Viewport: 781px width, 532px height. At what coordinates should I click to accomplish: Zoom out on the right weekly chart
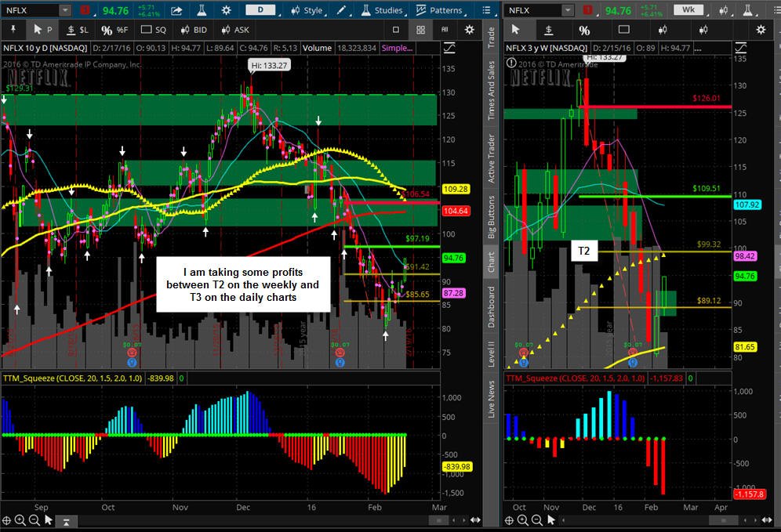pyautogui.click(x=536, y=520)
